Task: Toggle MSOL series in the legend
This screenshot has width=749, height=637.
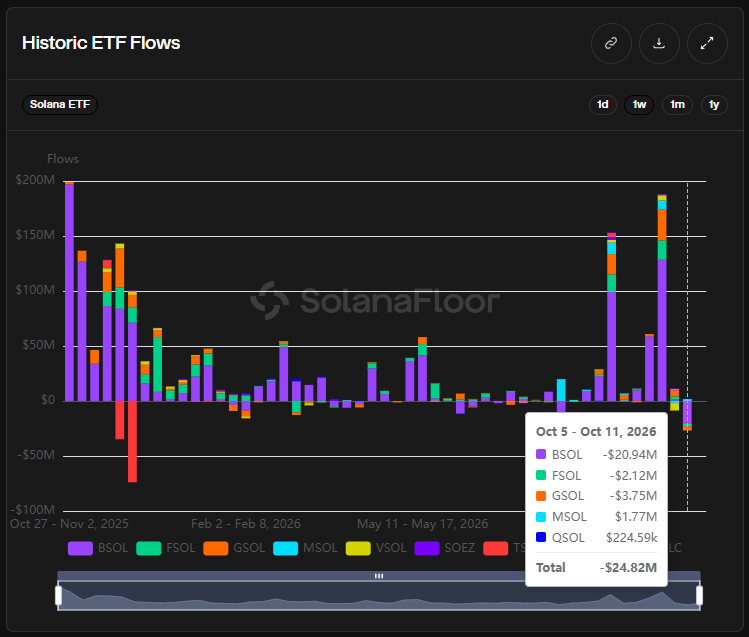Action: (x=305, y=548)
